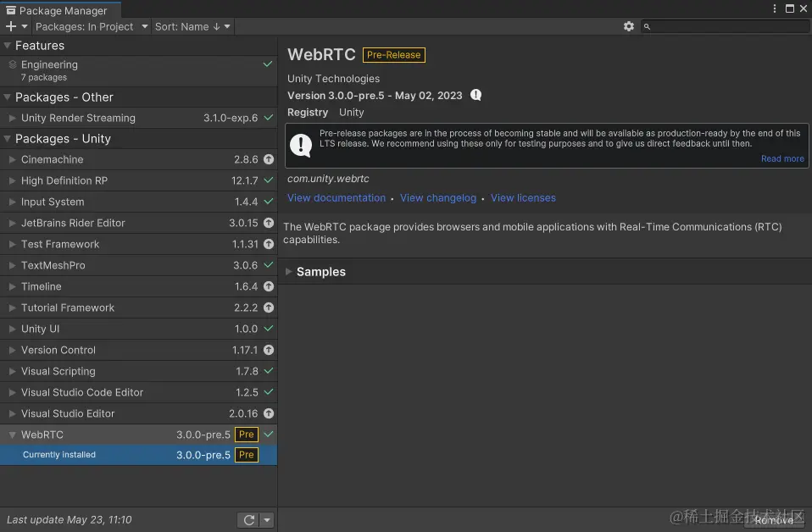The width and height of the screenshot is (812, 532).
Task: Click the refresh package list button
Action: 249,520
